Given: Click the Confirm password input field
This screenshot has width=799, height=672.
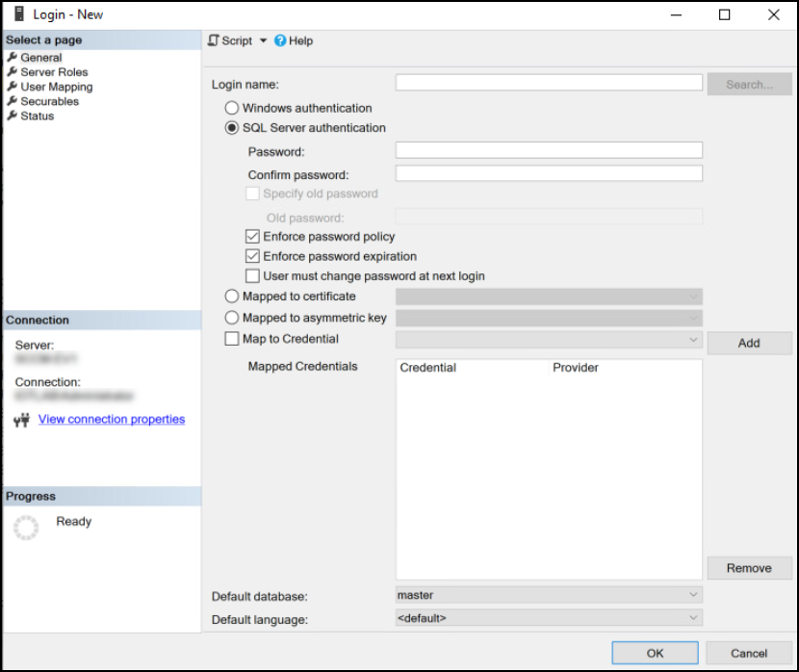Looking at the screenshot, I should tap(549, 173).
